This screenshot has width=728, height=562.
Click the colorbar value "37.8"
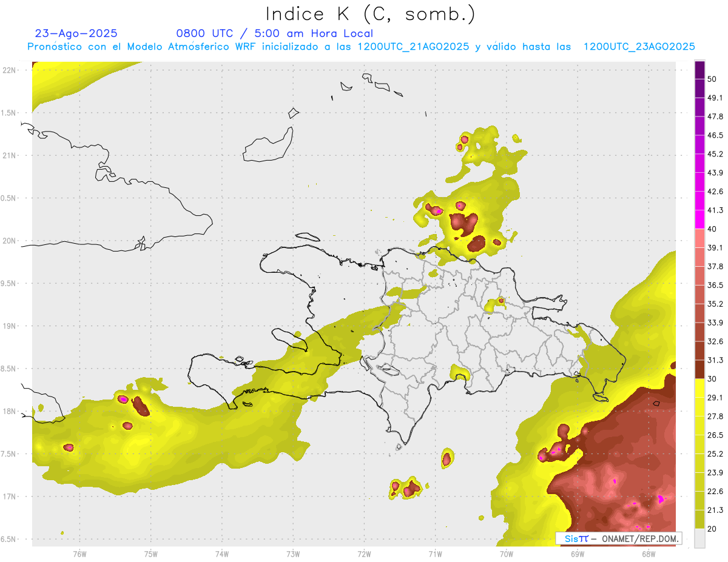(x=715, y=266)
